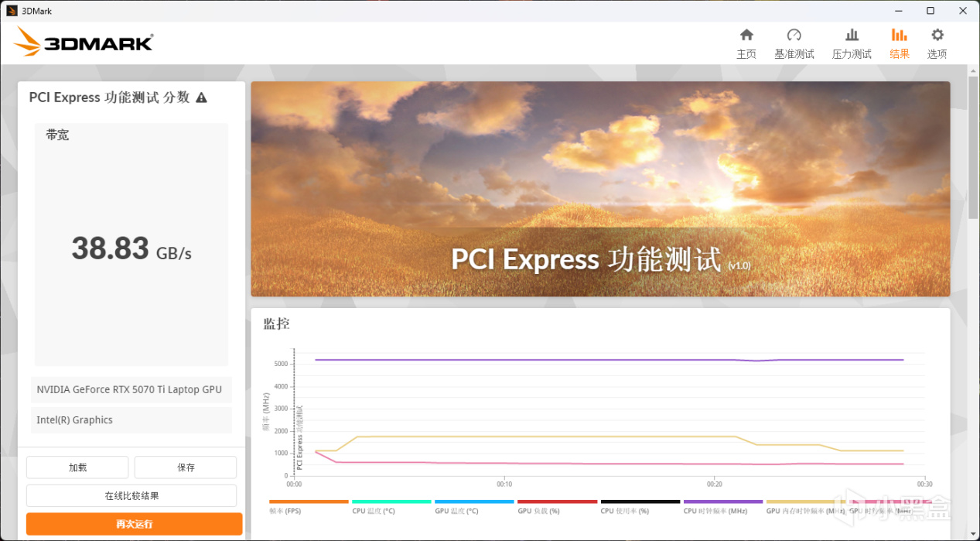The image size is (980, 541).
Task: Click NVIDIA GeForce RTX 5070 Ti Laptop GPU
Action: (131, 389)
